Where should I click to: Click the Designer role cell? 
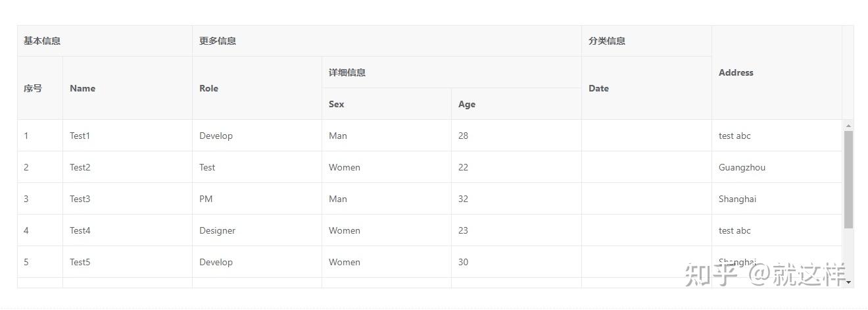point(218,230)
